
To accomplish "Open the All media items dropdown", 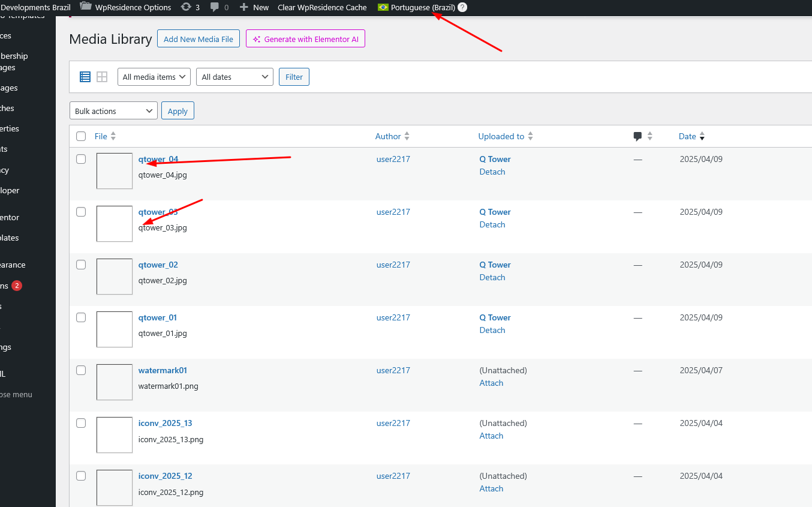I will [x=154, y=77].
